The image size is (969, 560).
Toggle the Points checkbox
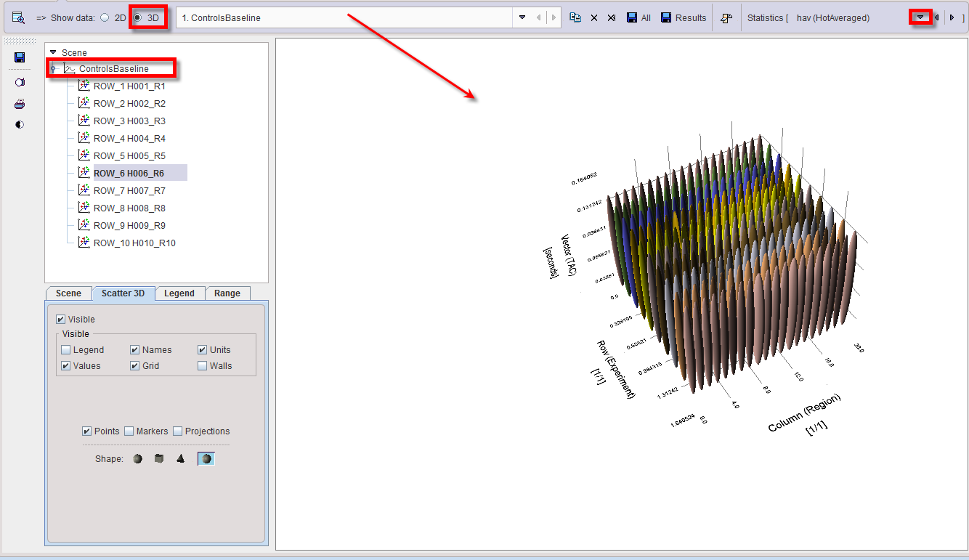coord(87,431)
